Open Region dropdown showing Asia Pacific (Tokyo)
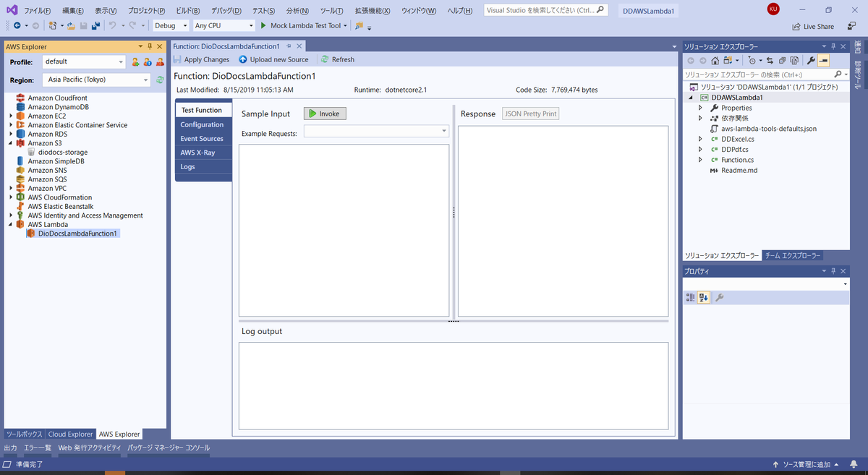The image size is (868, 475). [96, 80]
